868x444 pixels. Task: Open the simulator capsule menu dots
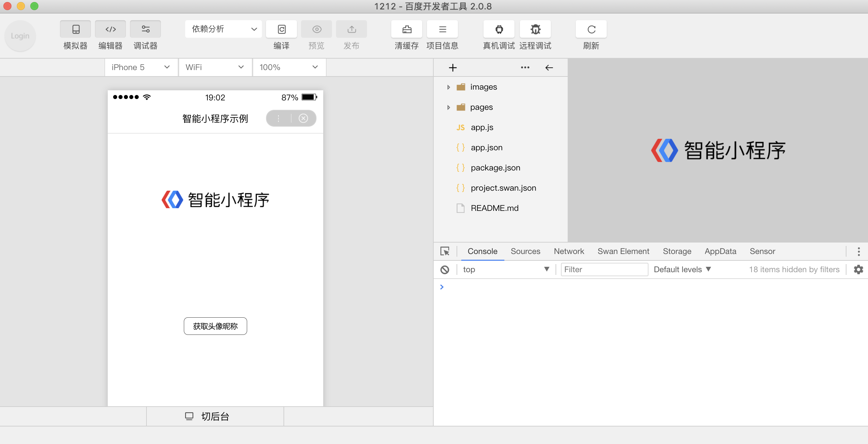coord(278,118)
